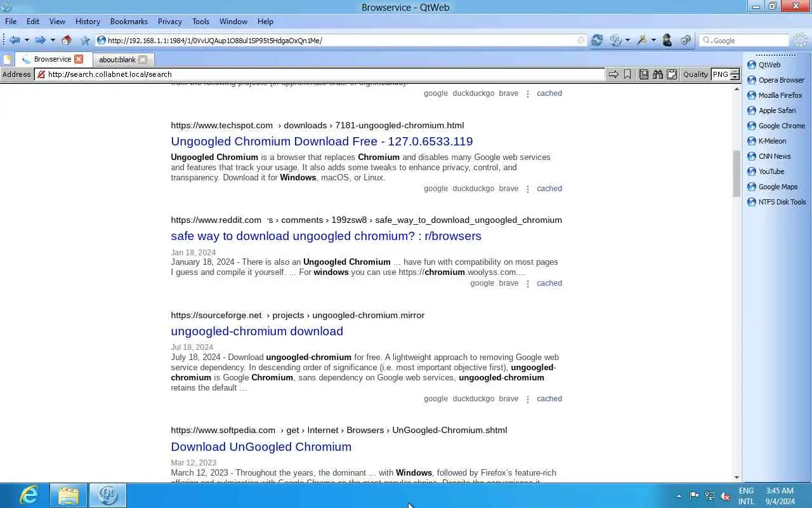Open the File menu

[x=11, y=21]
